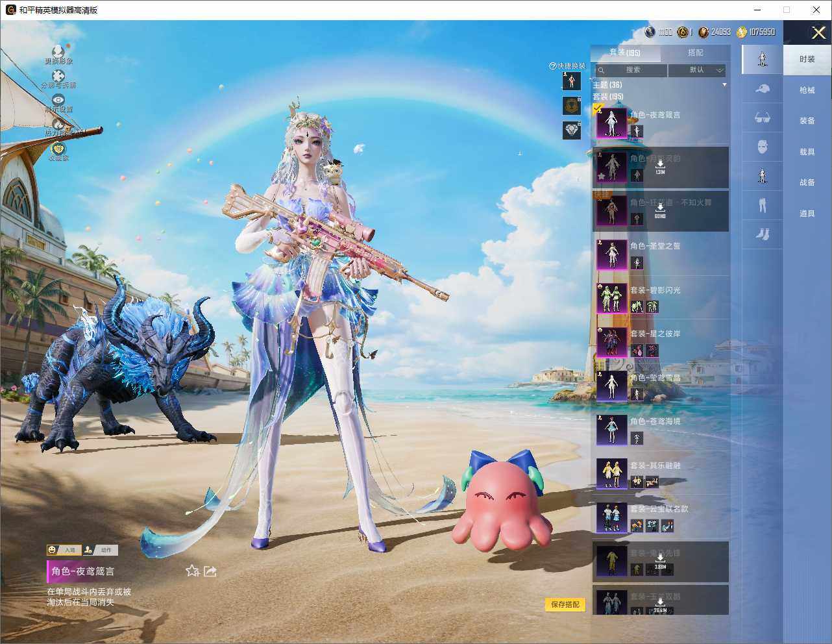Image resolution: width=832 pixels, height=644 pixels.
Task: Open the 快捷换装 help question mark
Action: pos(553,66)
